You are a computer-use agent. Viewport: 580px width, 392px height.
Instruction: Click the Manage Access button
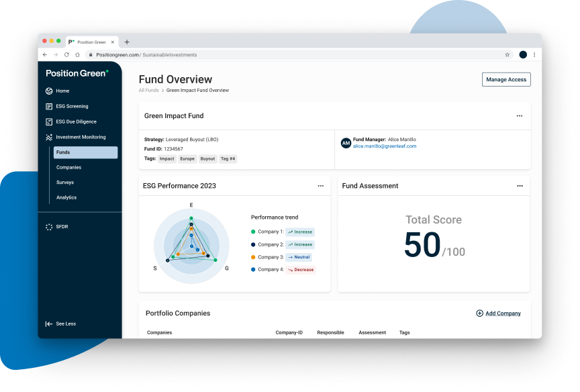[506, 79]
